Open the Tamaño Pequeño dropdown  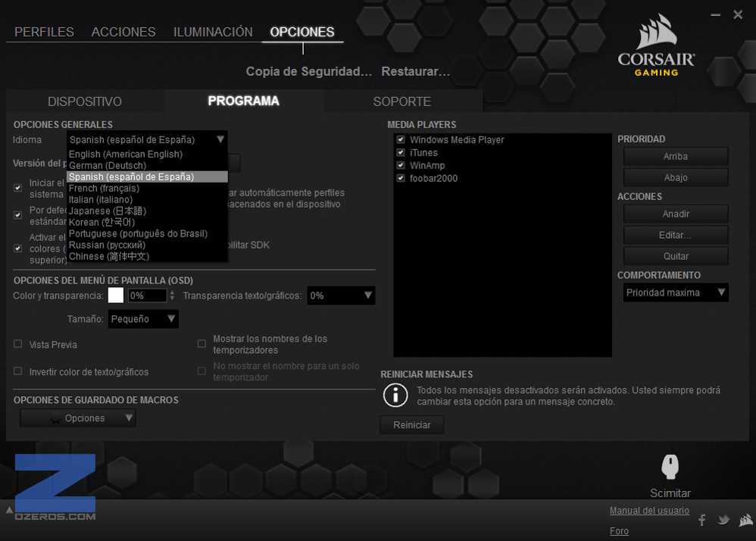coord(143,319)
